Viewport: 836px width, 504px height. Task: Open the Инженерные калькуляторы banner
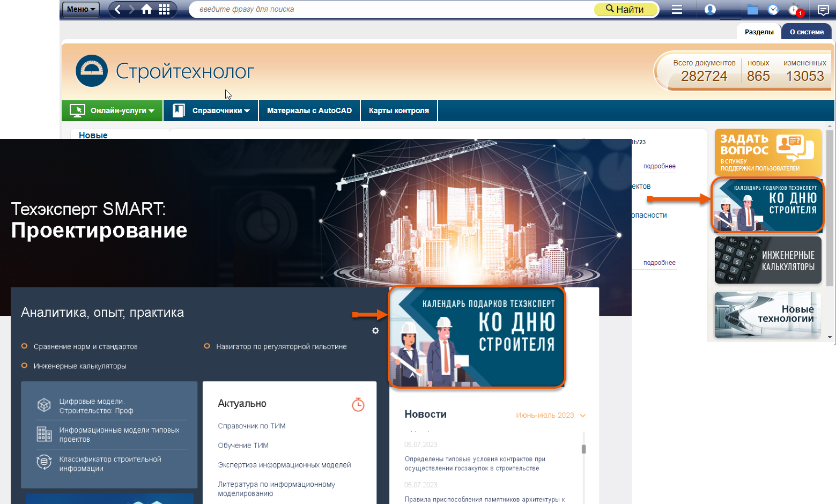click(768, 260)
